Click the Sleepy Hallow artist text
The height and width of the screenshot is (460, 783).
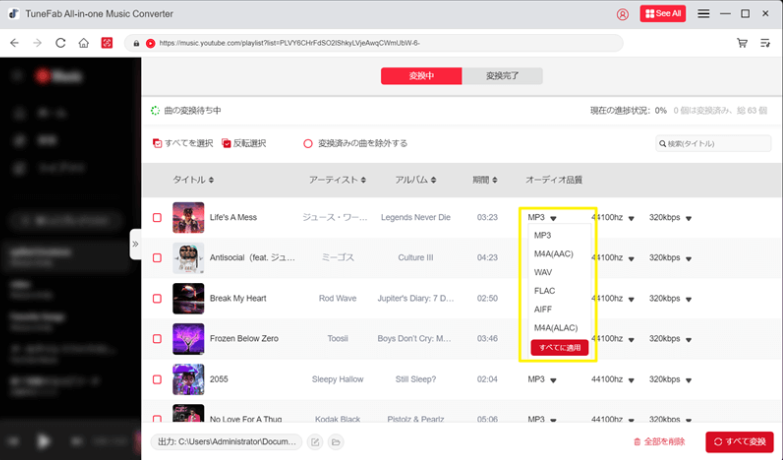(x=338, y=380)
